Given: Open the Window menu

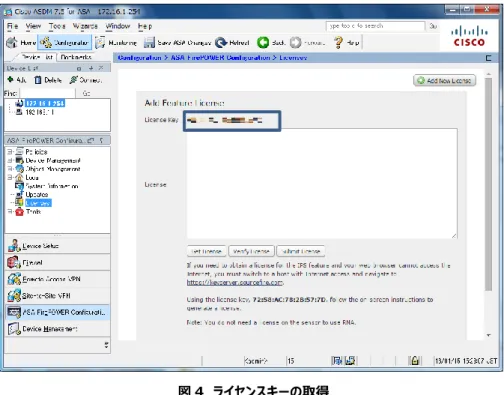Looking at the screenshot, I should tap(118, 26).
